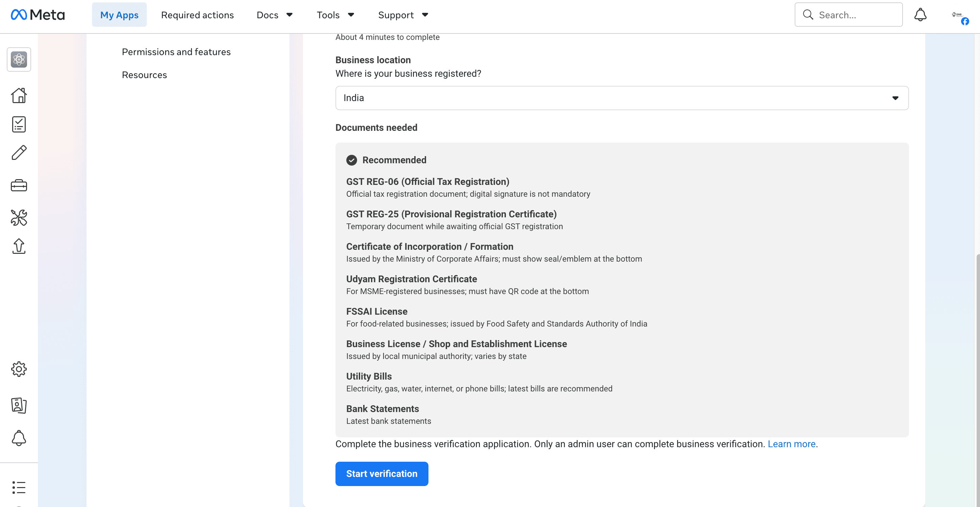Click 'Issued by the Ministry of Corporate Affairs' text
Image resolution: width=980 pixels, height=507 pixels.
494,259
